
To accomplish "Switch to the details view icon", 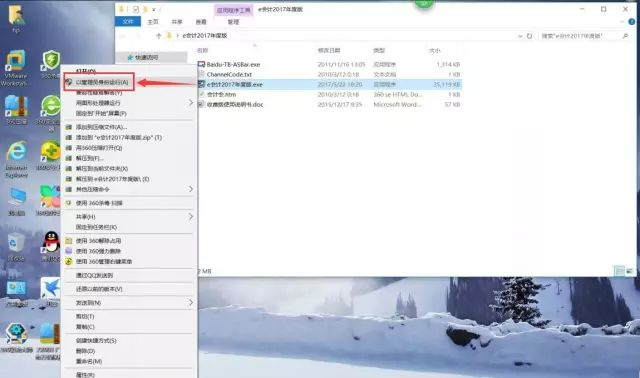I will pos(619,271).
